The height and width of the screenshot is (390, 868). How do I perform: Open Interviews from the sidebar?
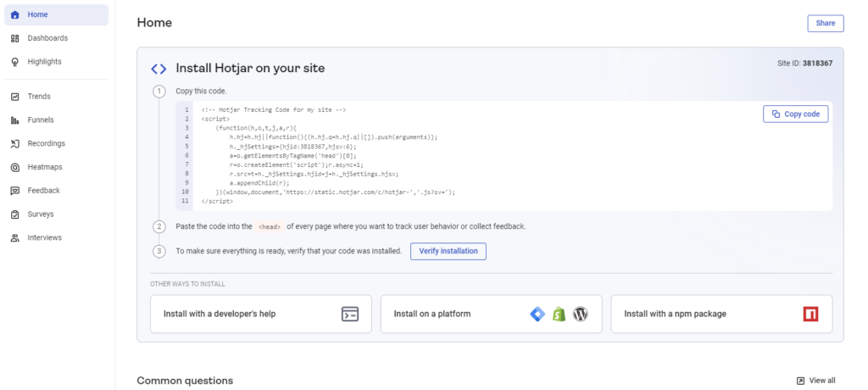click(57, 237)
